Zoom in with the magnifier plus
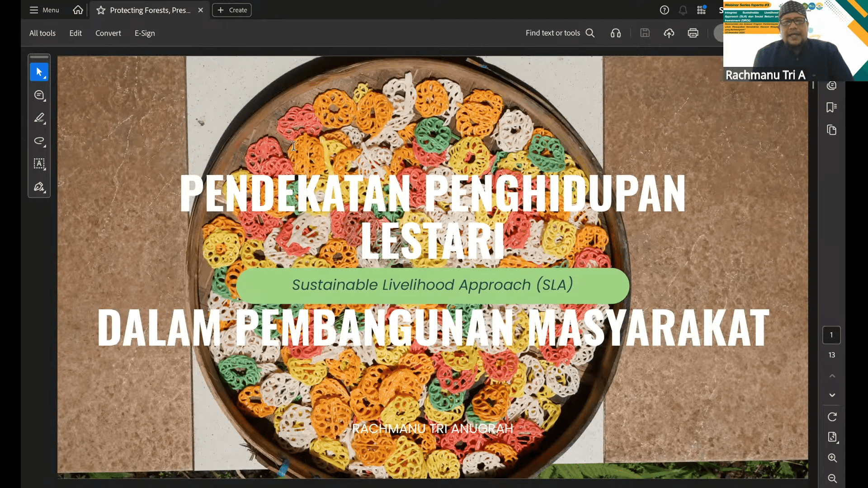This screenshot has height=488, width=868. (x=832, y=458)
